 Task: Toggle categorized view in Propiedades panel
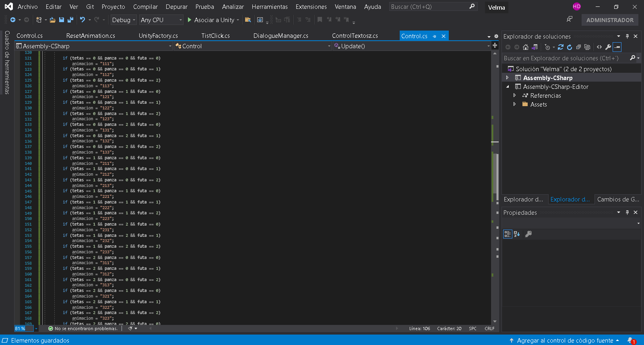(x=508, y=234)
